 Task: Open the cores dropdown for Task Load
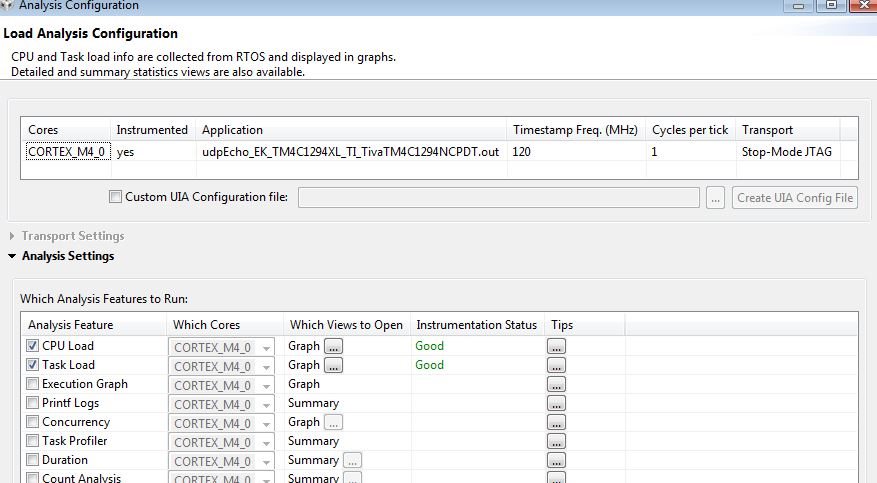point(221,366)
